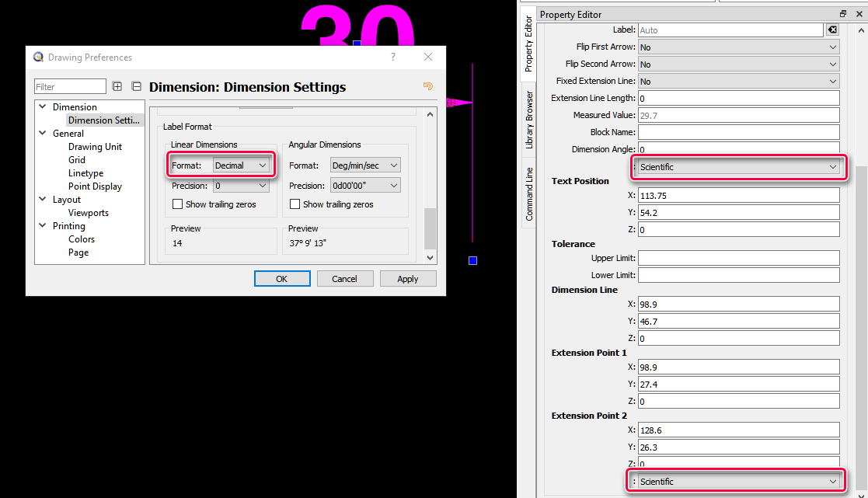Click the expand all tree icon

tap(117, 86)
